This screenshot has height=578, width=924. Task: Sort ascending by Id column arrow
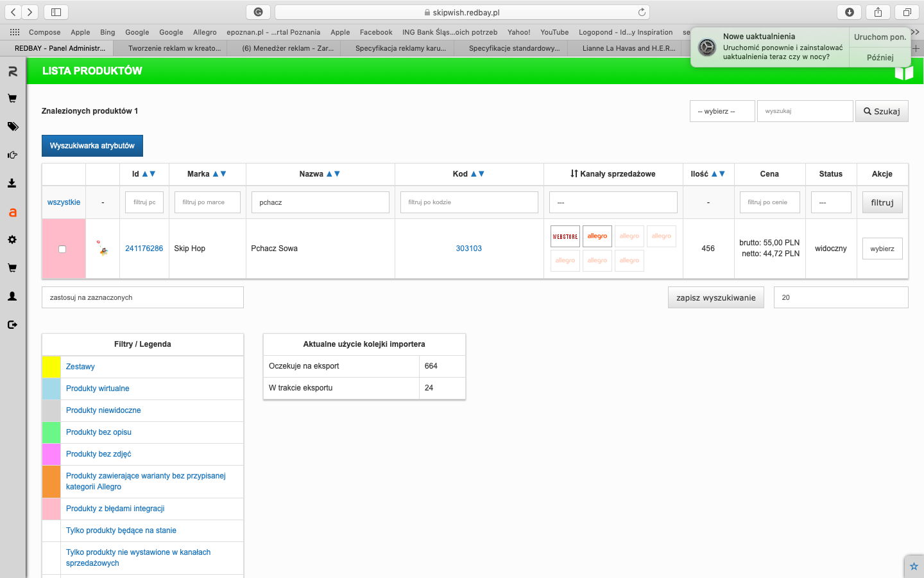(x=145, y=174)
